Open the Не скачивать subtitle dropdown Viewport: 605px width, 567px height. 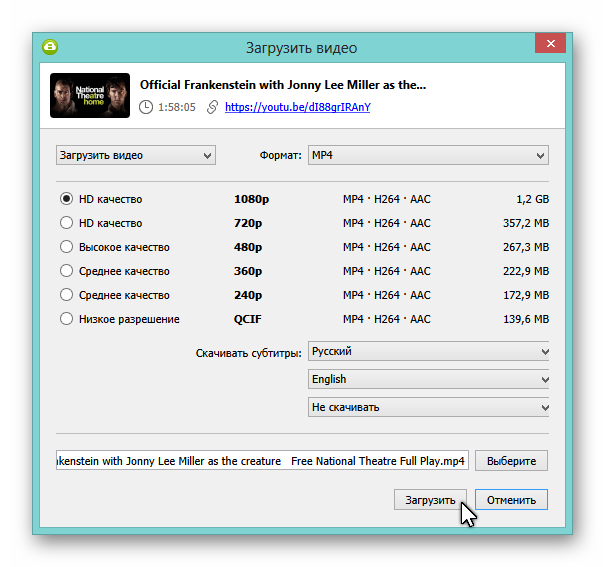pyautogui.click(x=429, y=408)
